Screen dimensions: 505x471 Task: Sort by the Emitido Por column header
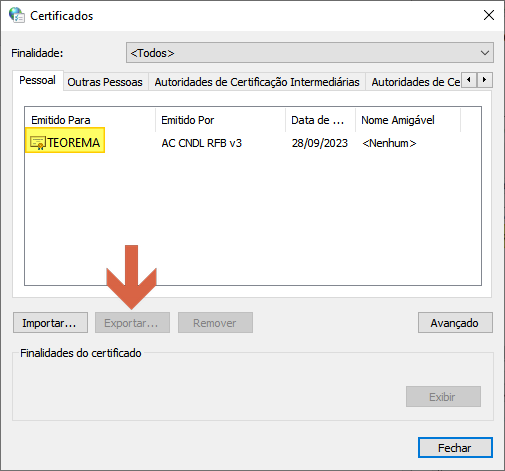pyautogui.click(x=220, y=120)
